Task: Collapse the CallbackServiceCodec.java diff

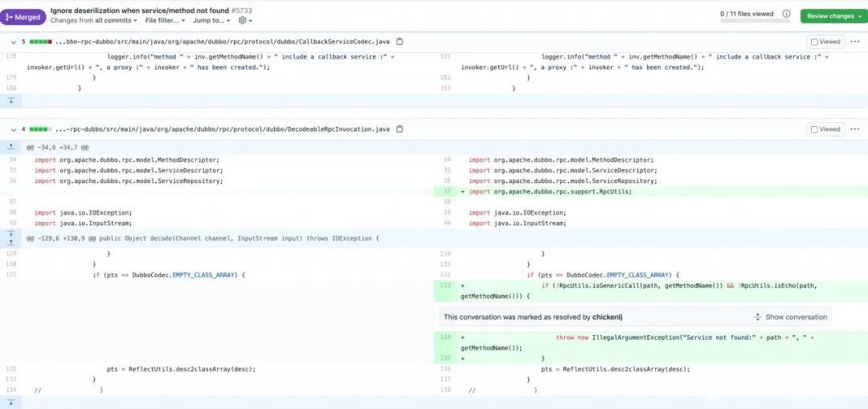Action: click(11, 41)
